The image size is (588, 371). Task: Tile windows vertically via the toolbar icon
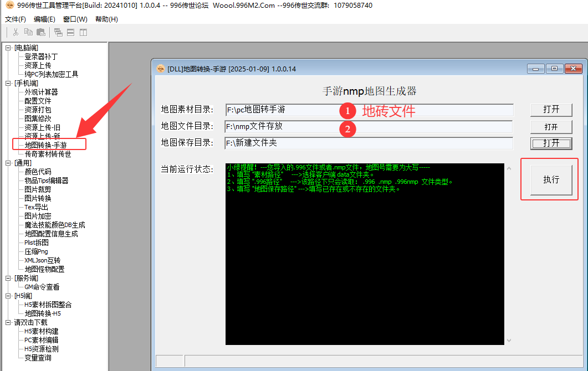coord(83,32)
